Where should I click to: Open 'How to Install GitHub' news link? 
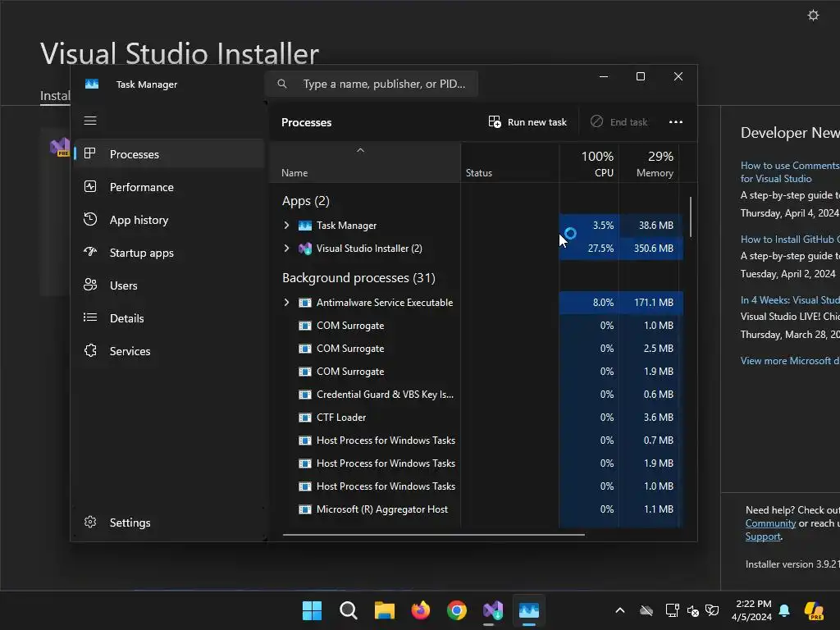(790, 240)
